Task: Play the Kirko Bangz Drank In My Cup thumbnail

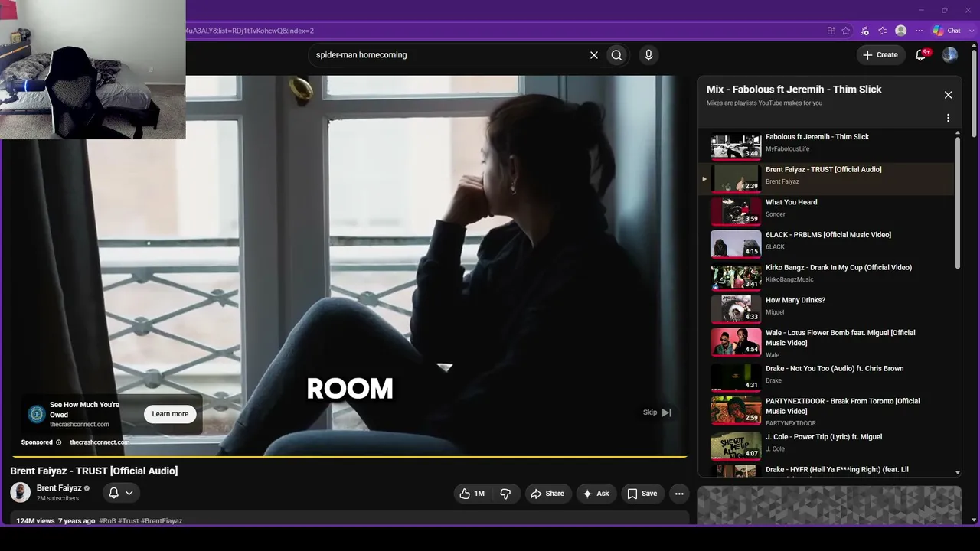Action: coord(736,277)
